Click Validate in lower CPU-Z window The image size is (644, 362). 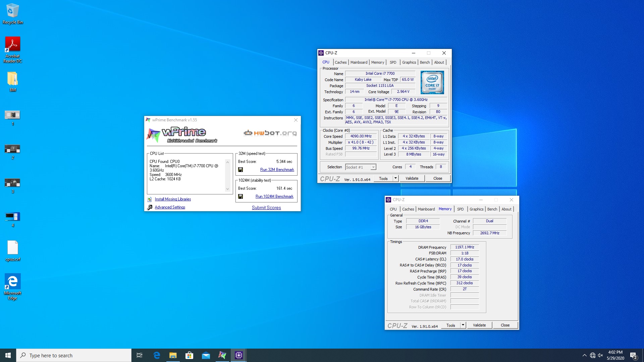click(479, 325)
